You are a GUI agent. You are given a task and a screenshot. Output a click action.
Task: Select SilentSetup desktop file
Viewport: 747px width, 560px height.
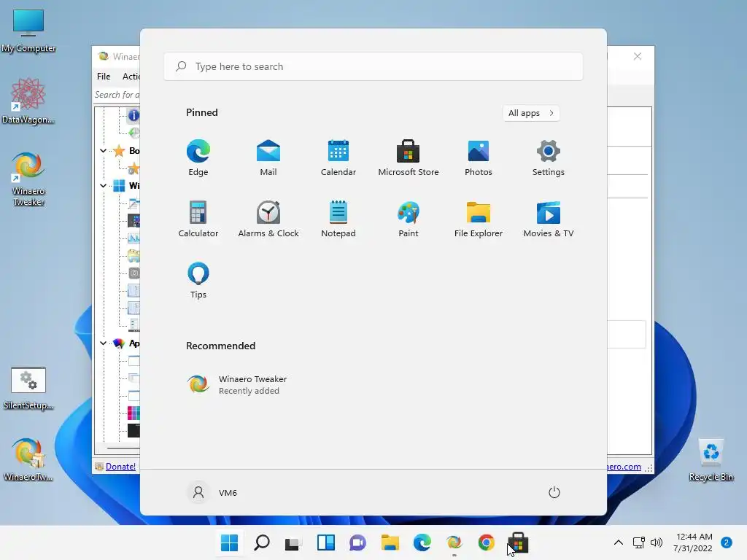click(x=28, y=388)
